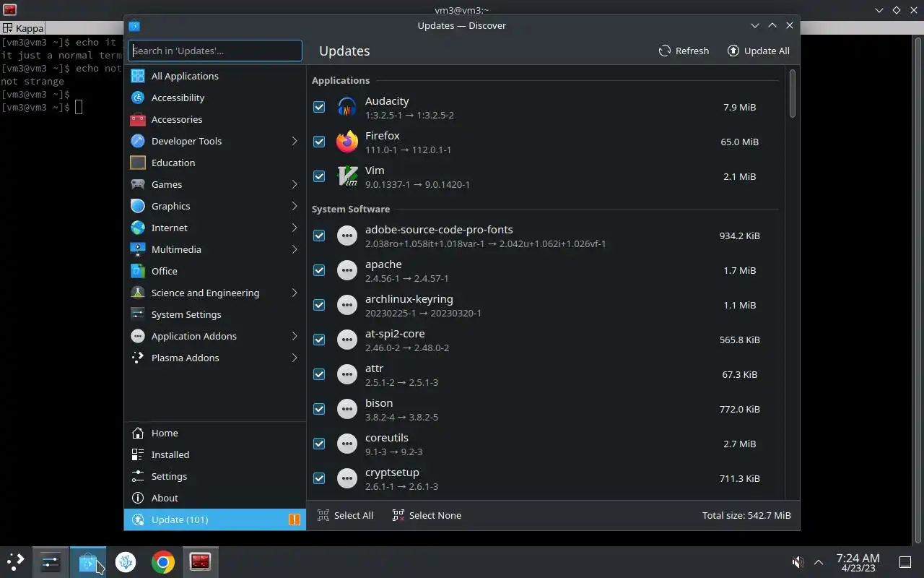The width and height of the screenshot is (924, 578).
Task: Expand the Graphics category arrow
Action: tap(295, 206)
